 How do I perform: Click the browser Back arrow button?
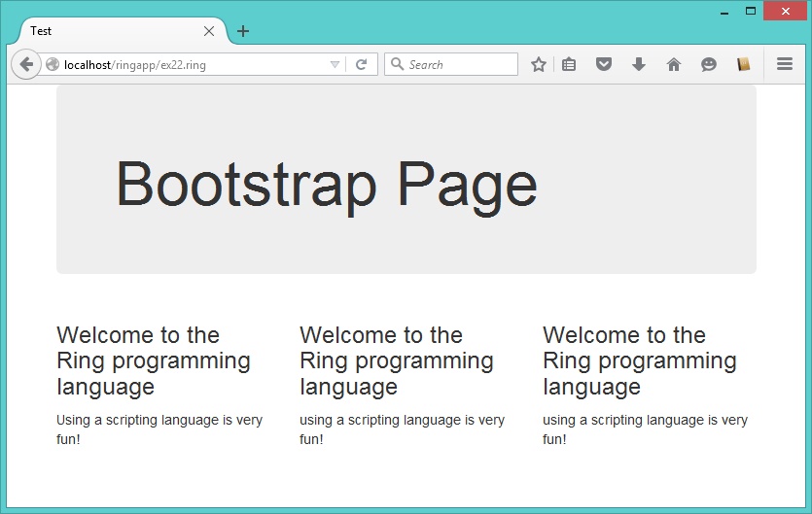click(26, 64)
